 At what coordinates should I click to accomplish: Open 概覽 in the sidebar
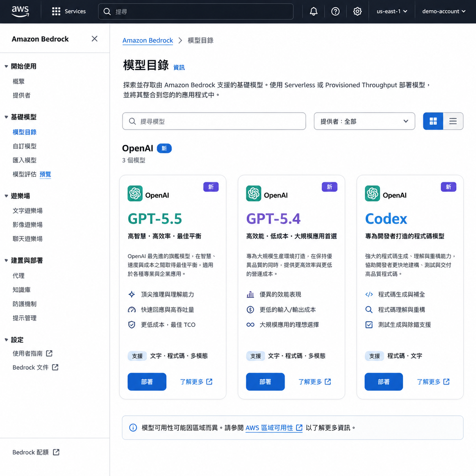coord(19,81)
